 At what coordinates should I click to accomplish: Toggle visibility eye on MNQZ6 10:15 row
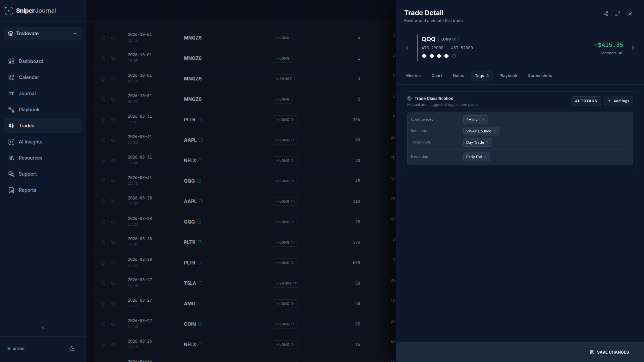coord(113,38)
